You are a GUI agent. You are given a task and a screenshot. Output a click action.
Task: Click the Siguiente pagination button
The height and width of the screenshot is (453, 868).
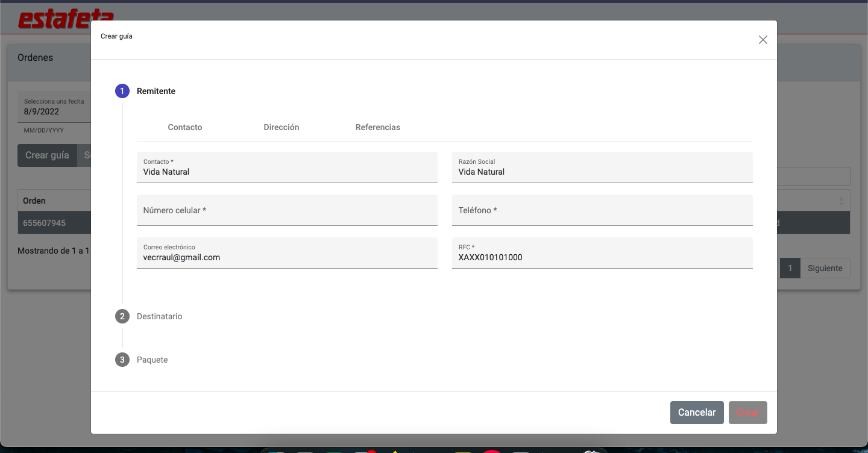(825, 268)
